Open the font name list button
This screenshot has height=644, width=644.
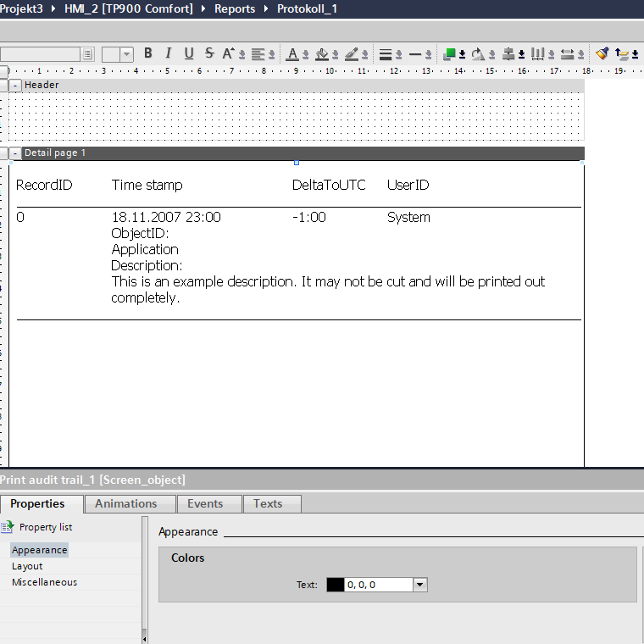pyautogui.click(x=87, y=53)
